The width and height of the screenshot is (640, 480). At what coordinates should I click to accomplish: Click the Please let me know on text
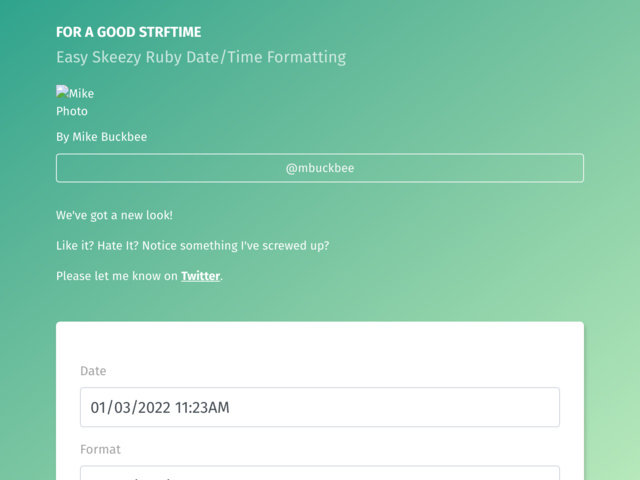117,276
